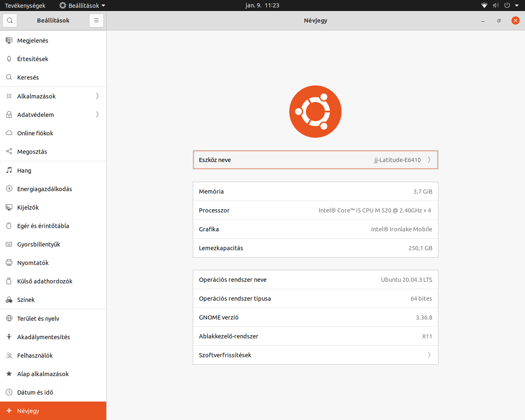Image resolution: width=525 pixels, height=420 pixels.
Task: Go to Nyomtatók settings
Action: tap(53, 262)
